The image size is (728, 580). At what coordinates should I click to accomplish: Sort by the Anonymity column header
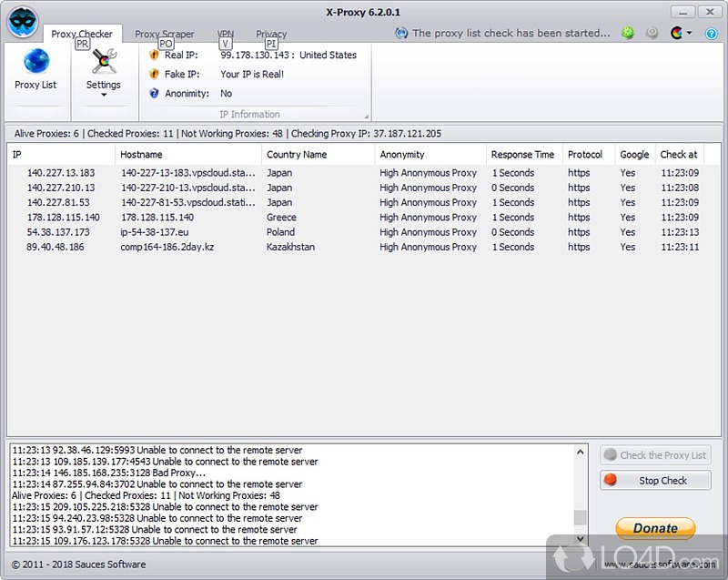pos(430,155)
